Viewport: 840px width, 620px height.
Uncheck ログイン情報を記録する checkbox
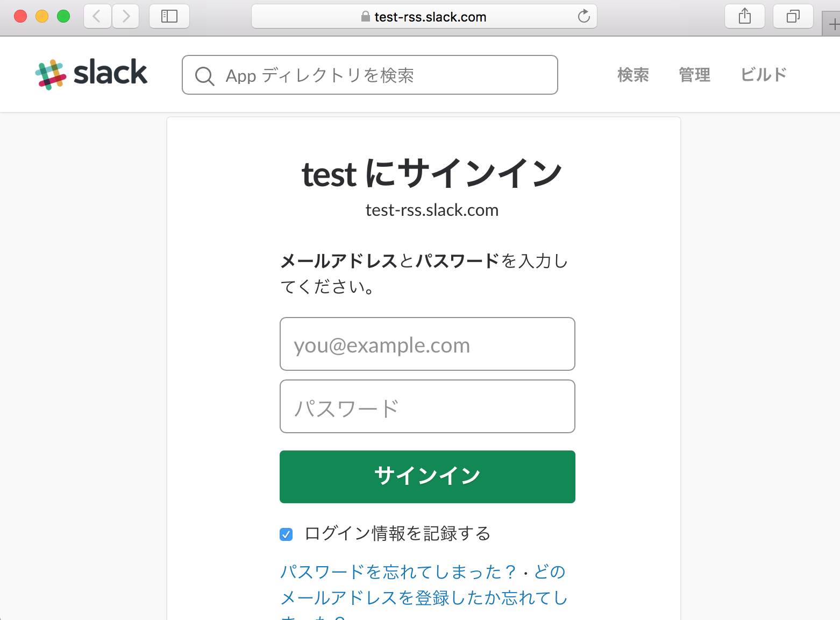coord(286,534)
